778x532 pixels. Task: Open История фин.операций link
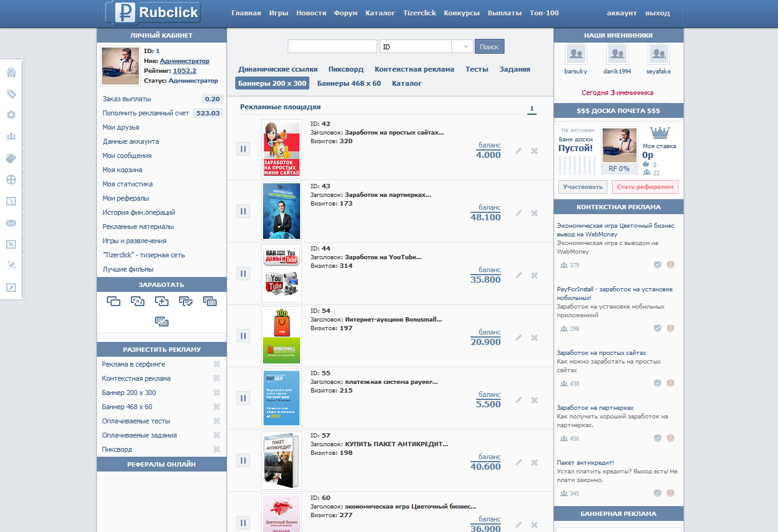(x=139, y=212)
